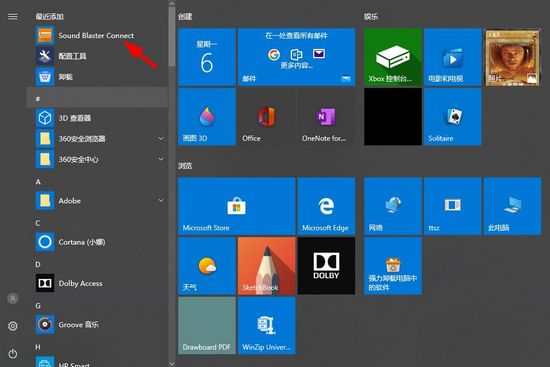Click the # section header

pyautogui.click(x=97, y=98)
